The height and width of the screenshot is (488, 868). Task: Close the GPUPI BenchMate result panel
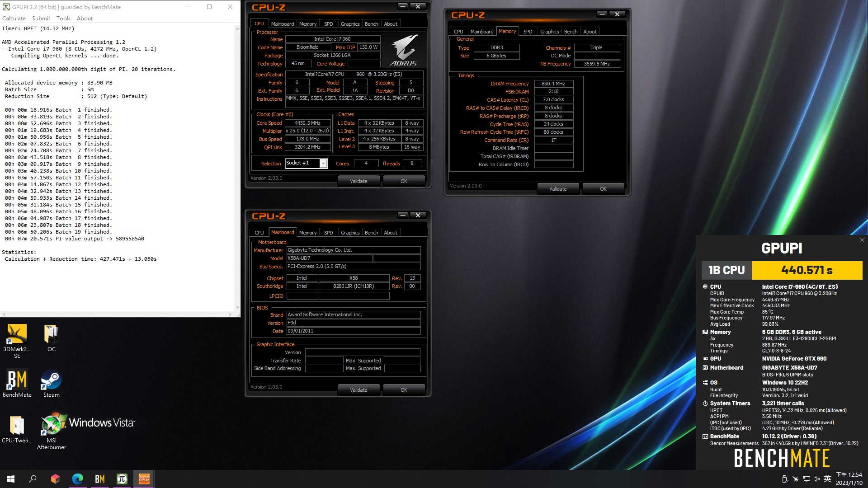point(862,240)
